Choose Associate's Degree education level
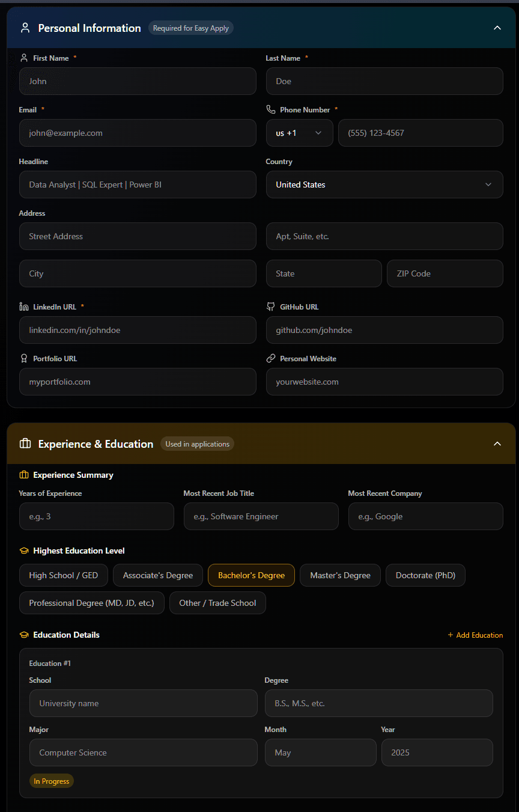Image resolution: width=519 pixels, height=812 pixels. point(157,575)
